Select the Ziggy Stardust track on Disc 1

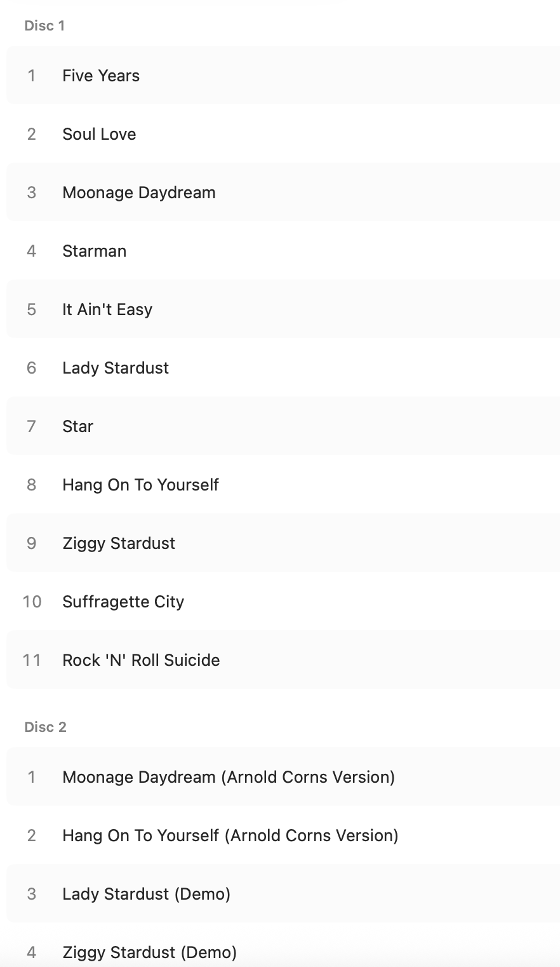pos(119,543)
